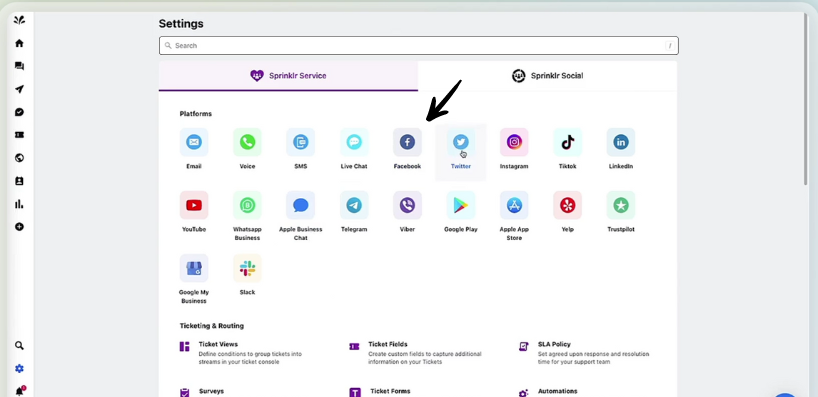Click the globe sidebar icon

tap(19, 158)
